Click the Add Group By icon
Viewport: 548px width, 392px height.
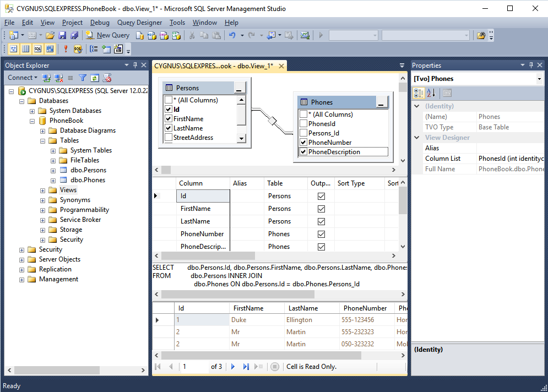click(x=94, y=49)
